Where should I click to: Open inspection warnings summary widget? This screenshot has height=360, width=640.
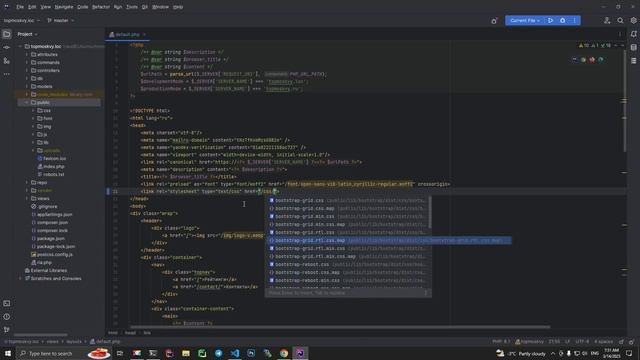[x=596, y=46]
